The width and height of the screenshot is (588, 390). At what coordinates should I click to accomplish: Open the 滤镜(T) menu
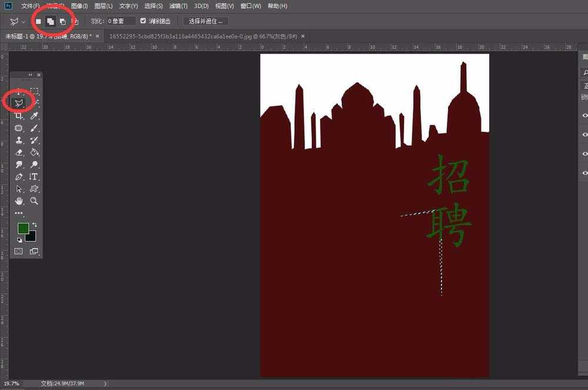(x=178, y=6)
